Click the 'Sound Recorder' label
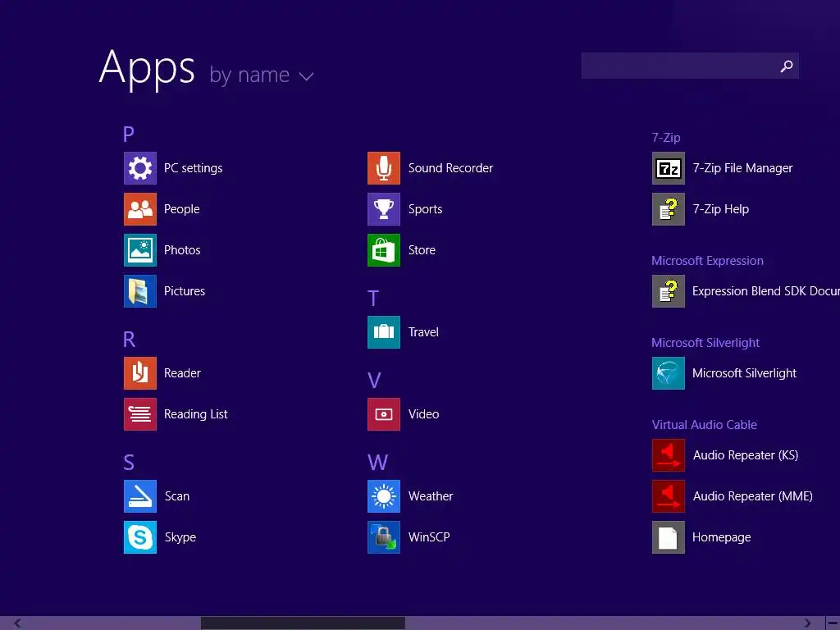This screenshot has width=840, height=630. click(450, 168)
